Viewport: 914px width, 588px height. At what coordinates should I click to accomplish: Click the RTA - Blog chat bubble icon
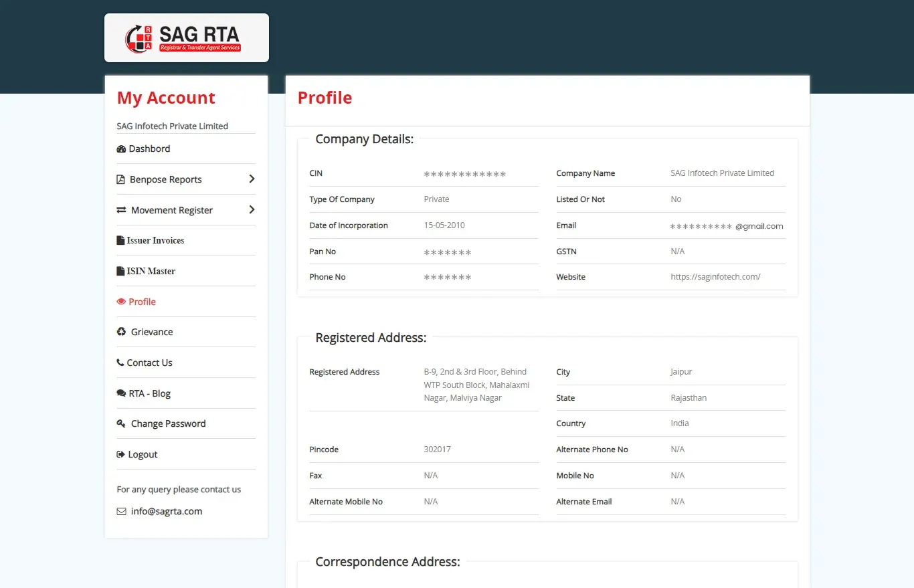[x=121, y=393]
